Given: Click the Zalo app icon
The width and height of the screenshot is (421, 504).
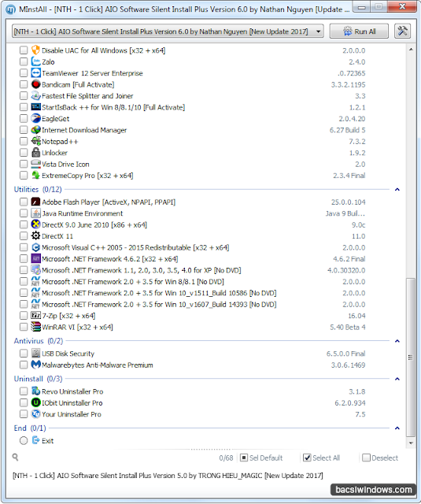Looking at the screenshot, I should point(35,61).
